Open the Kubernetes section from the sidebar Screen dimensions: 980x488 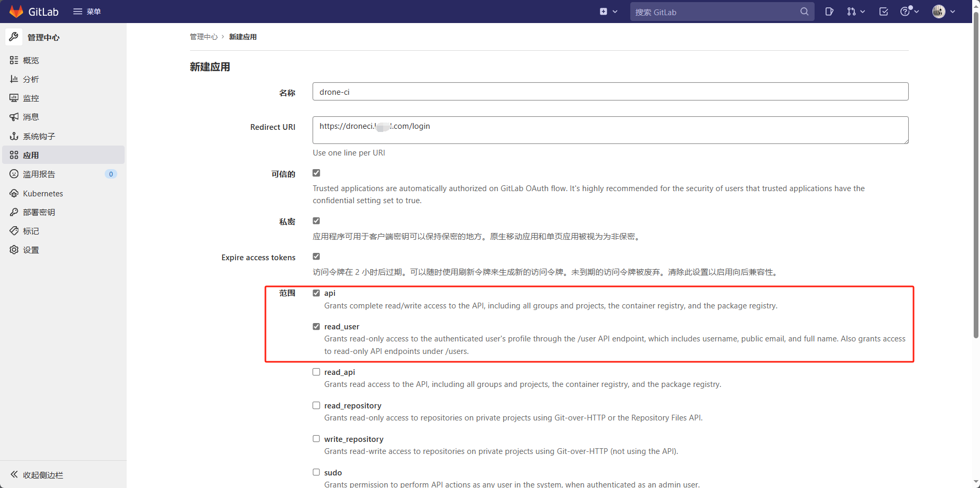tap(42, 193)
